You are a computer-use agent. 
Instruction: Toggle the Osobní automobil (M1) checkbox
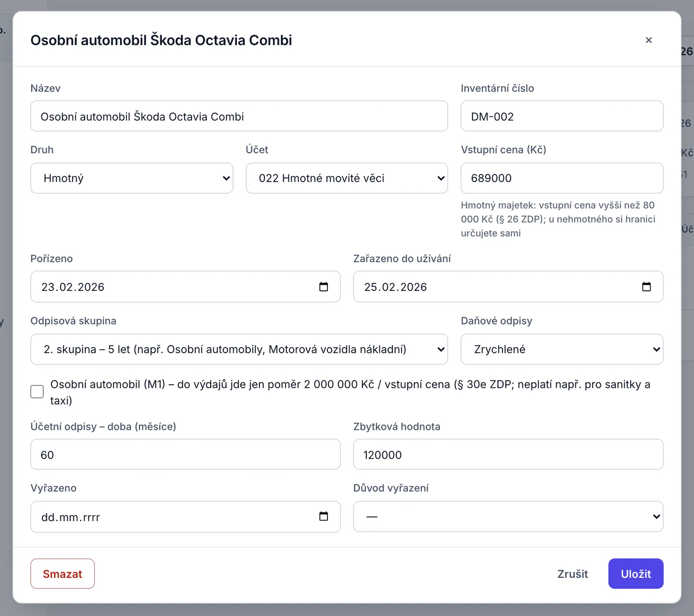(37, 391)
